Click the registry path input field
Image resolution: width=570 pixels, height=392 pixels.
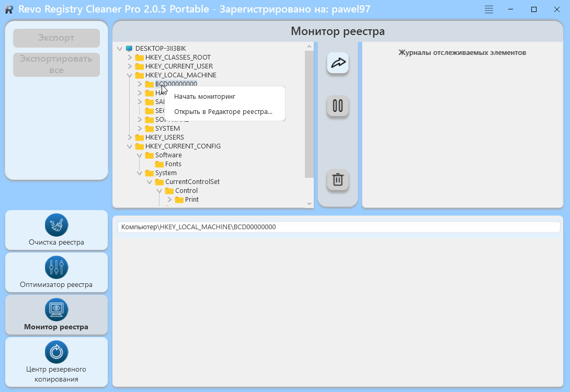point(338,227)
